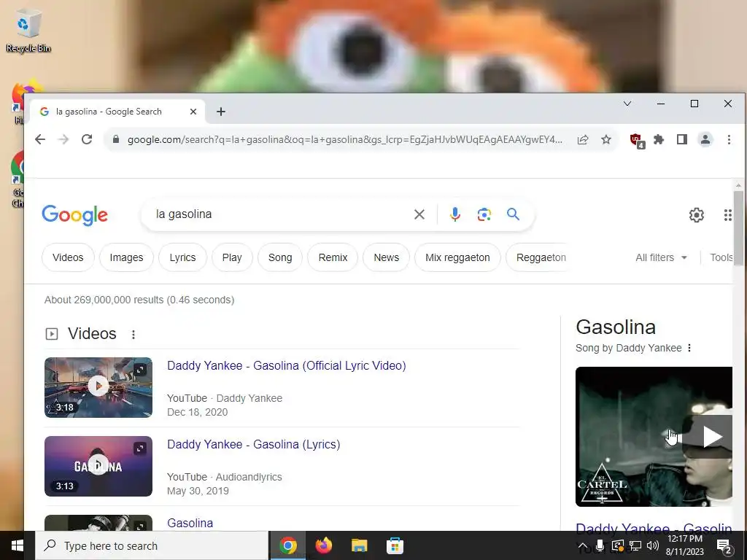Clear the search box text
This screenshot has width=747, height=560.
[419, 214]
